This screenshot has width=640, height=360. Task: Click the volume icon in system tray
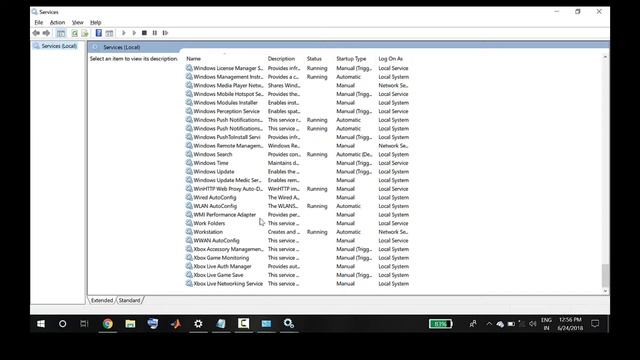532,324
